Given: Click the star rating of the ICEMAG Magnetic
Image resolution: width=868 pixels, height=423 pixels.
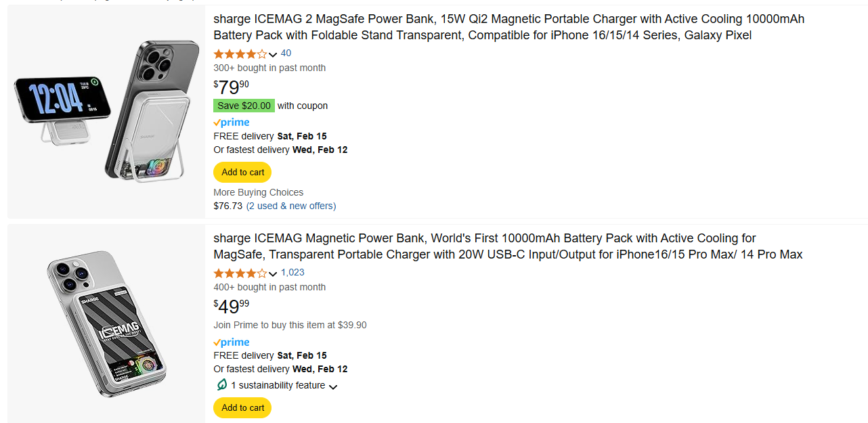Looking at the screenshot, I should [x=240, y=273].
